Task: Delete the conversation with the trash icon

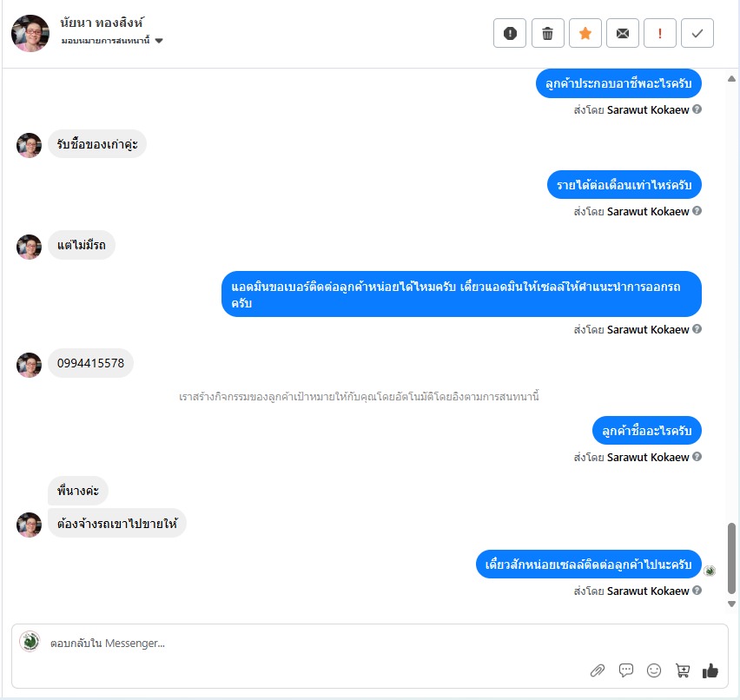Action: (547, 33)
